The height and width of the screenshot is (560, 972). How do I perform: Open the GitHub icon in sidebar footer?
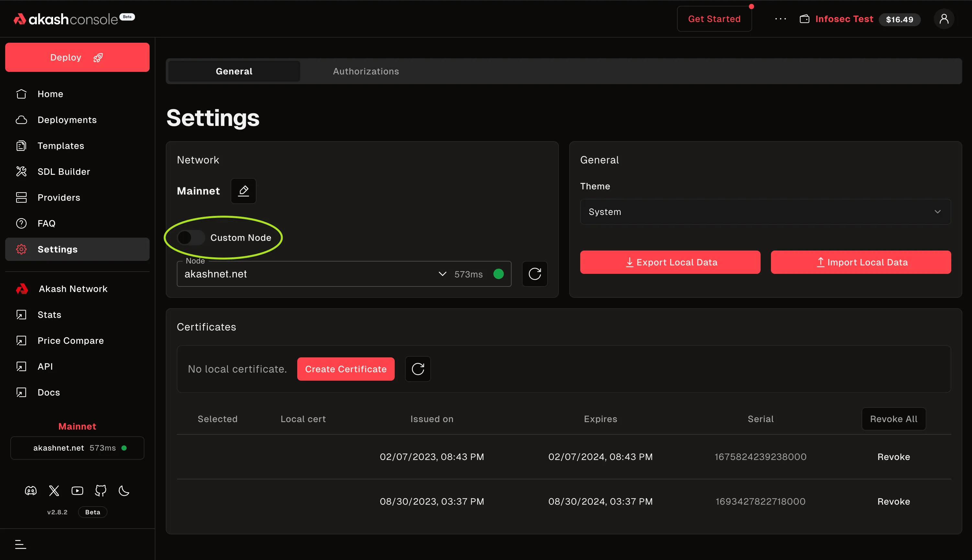click(x=101, y=491)
